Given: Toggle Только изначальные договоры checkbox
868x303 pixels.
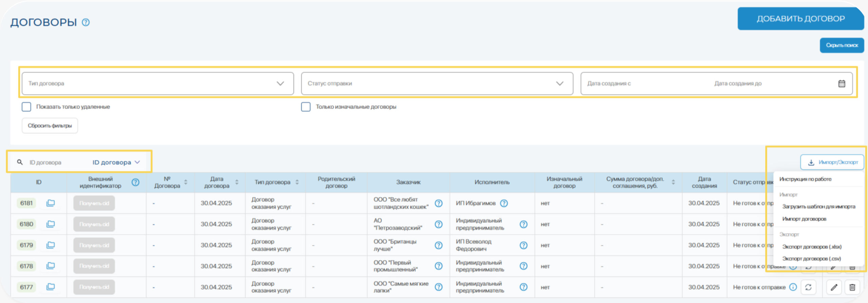Looking at the screenshot, I should tap(306, 107).
